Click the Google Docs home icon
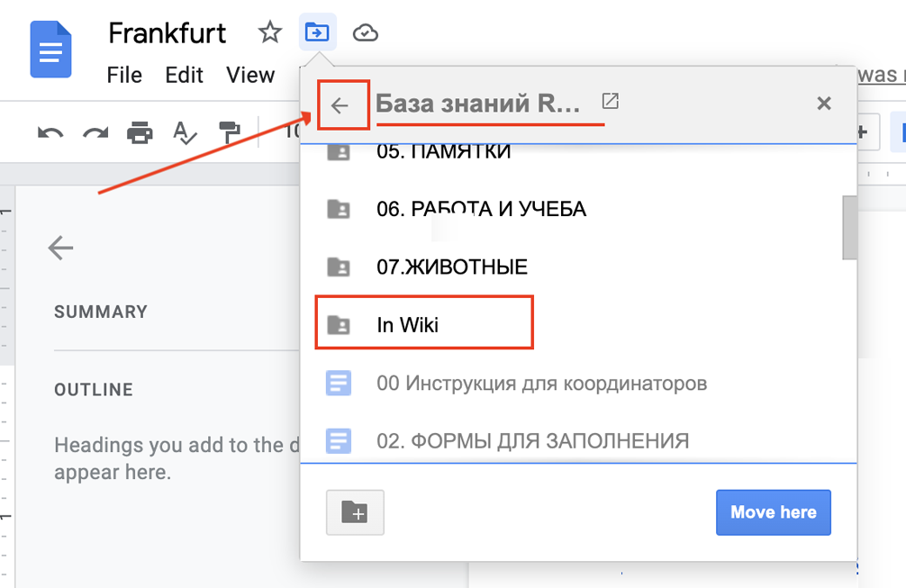Viewport: 906px width, 588px height. click(50, 49)
